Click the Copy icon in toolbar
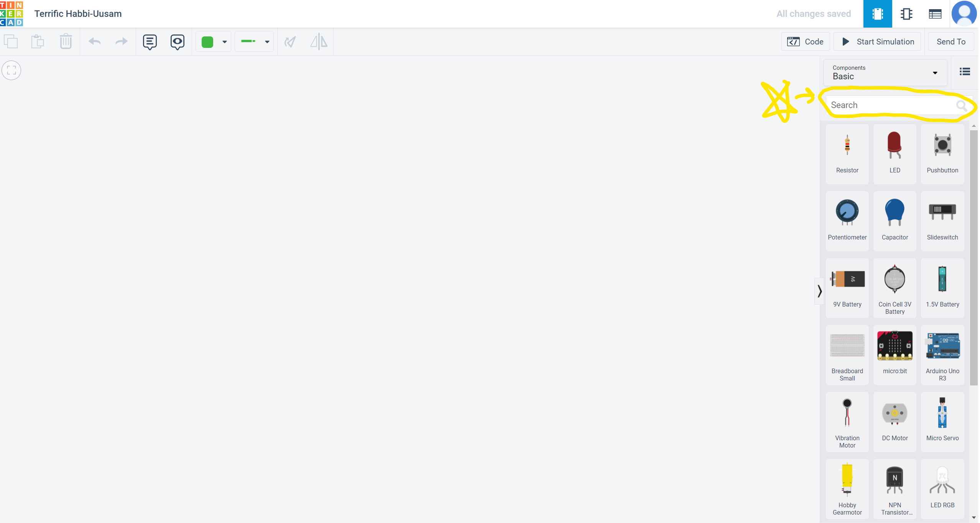The width and height of the screenshot is (980, 523). coord(11,41)
